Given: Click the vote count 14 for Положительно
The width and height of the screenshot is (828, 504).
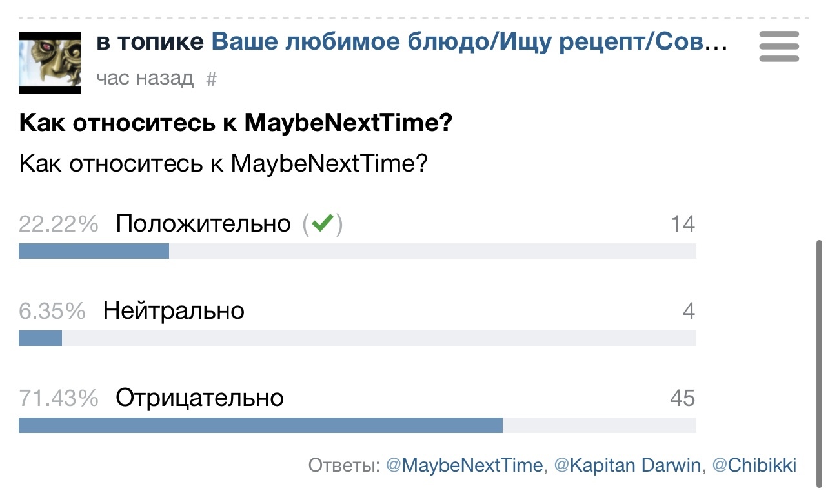Looking at the screenshot, I should [x=682, y=224].
